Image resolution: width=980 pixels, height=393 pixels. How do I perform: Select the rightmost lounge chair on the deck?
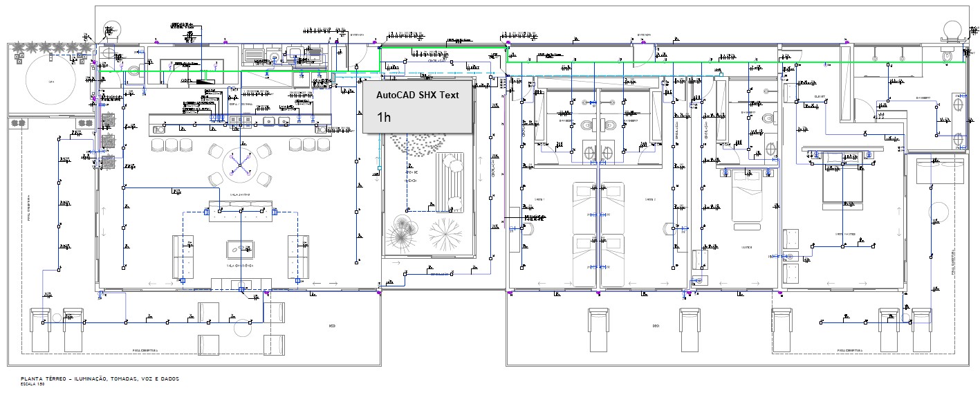tap(921, 328)
